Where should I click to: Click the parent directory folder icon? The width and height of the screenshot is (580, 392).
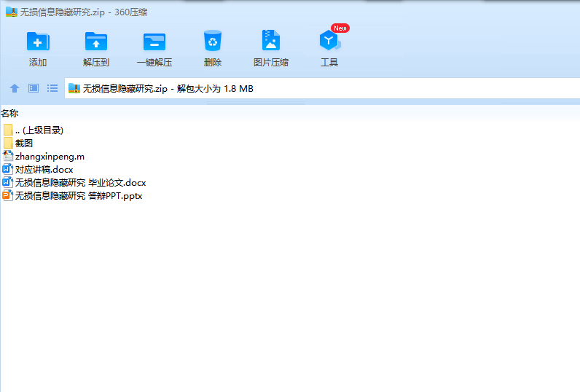8,130
